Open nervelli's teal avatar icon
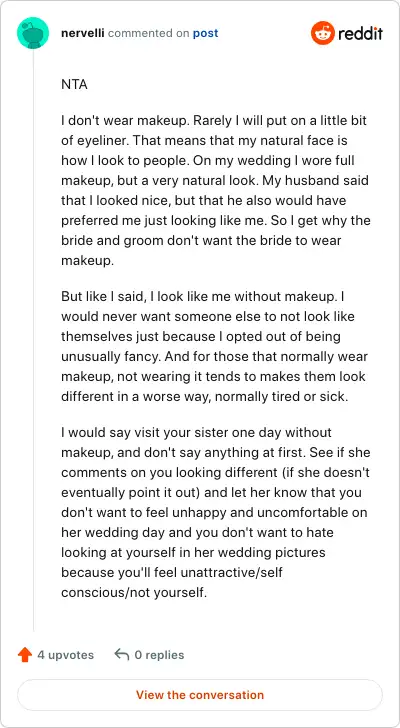Viewport: 400px width, 728px height. (33, 33)
